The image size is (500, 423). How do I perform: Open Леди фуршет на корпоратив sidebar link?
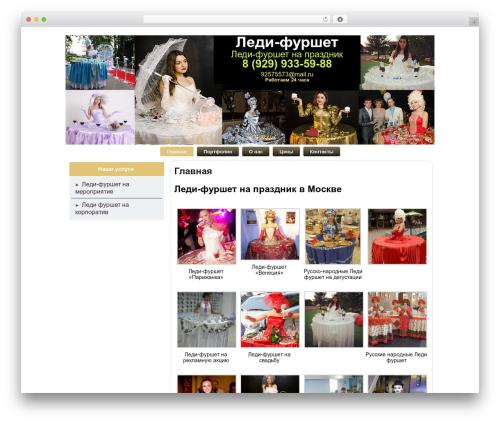(x=102, y=208)
